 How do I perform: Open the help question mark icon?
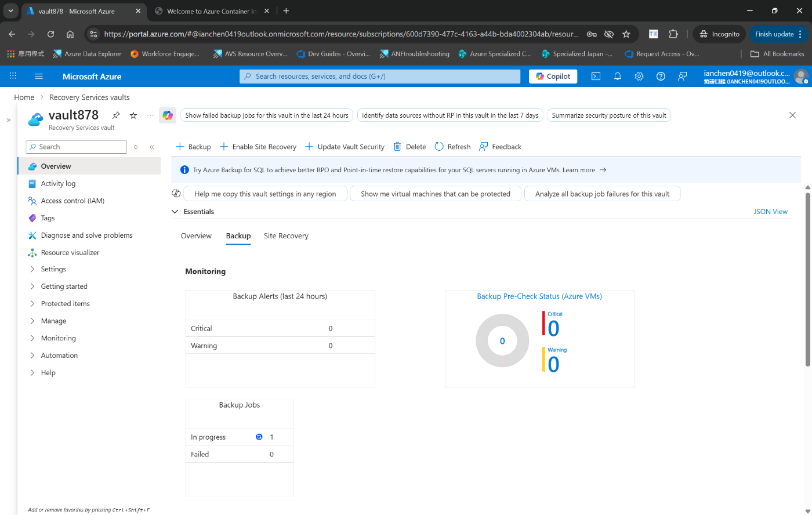click(661, 76)
